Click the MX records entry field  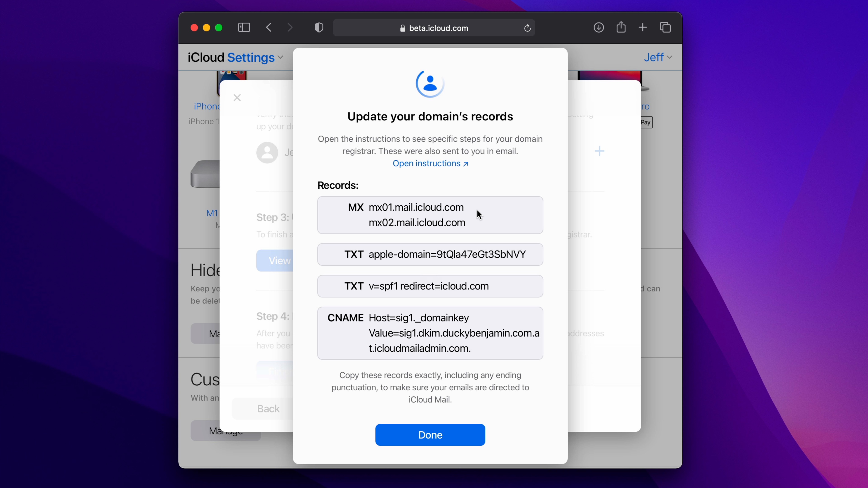[x=430, y=214]
